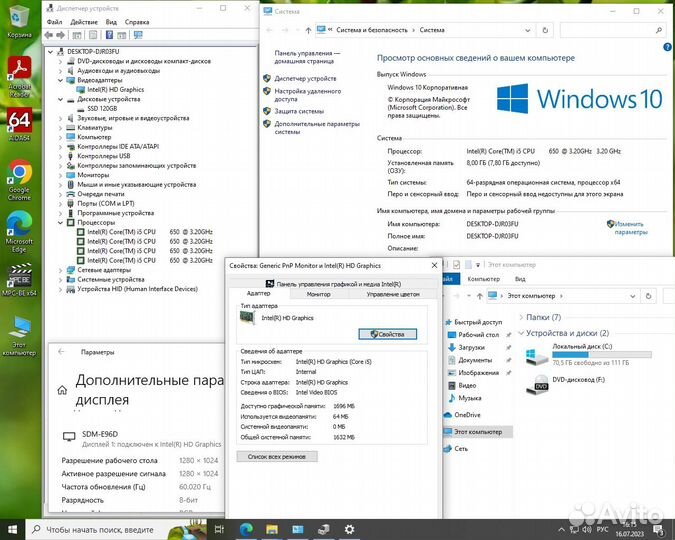The image size is (675, 540).
Task: Switch to 'Управление цветом' tab
Action: coord(393,294)
